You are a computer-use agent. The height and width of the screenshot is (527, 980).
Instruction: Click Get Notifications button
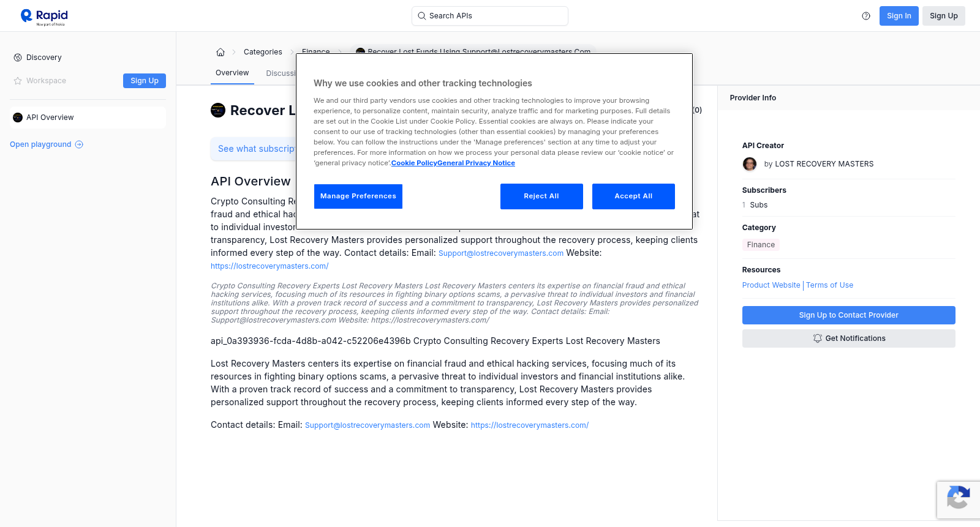pyautogui.click(x=849, y=338)
